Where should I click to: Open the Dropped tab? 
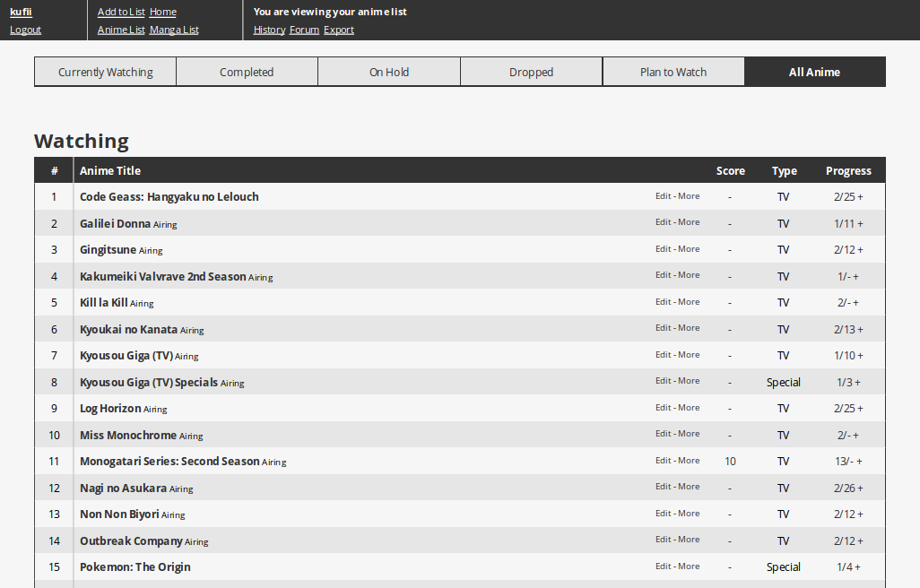531,72
